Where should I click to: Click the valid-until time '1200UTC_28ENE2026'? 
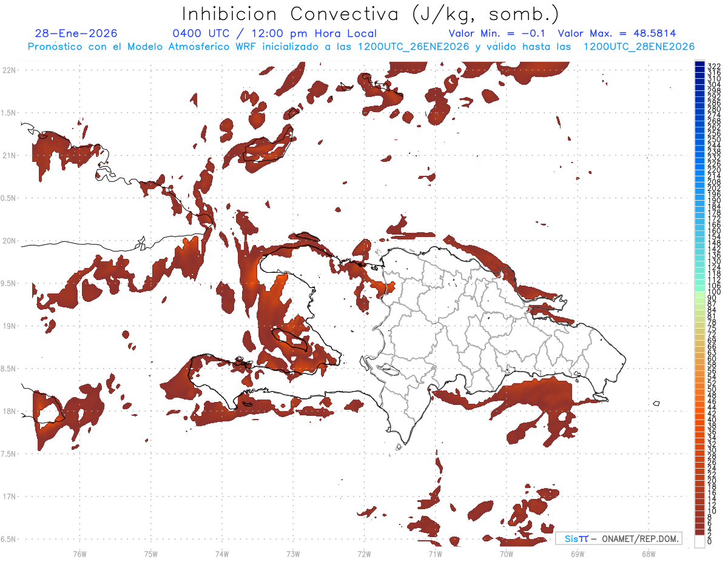[x=639, y=47]
